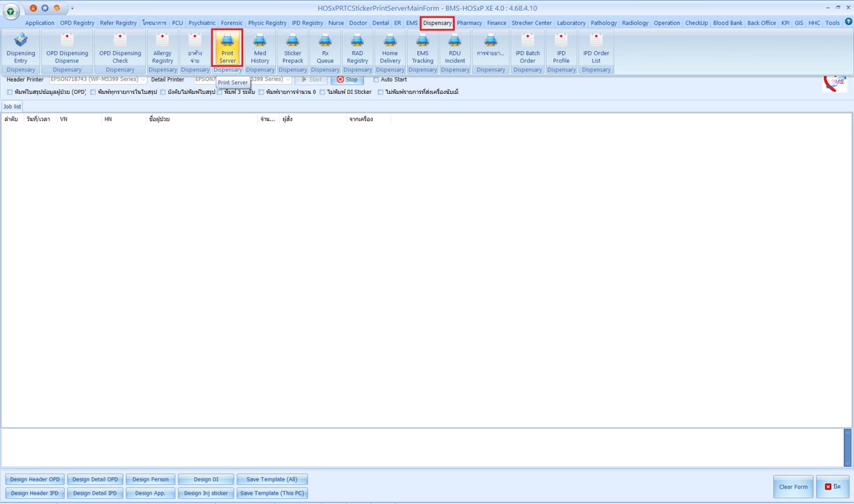This screenshot has width=854, height=504.
Task: Click the ผู้สั่ง column header
Action: 313,119
